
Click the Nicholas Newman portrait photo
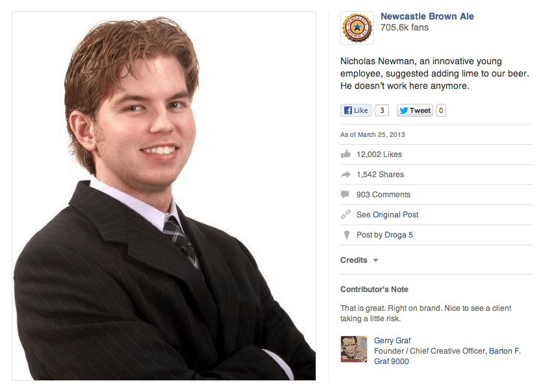(x=164, y=196)
